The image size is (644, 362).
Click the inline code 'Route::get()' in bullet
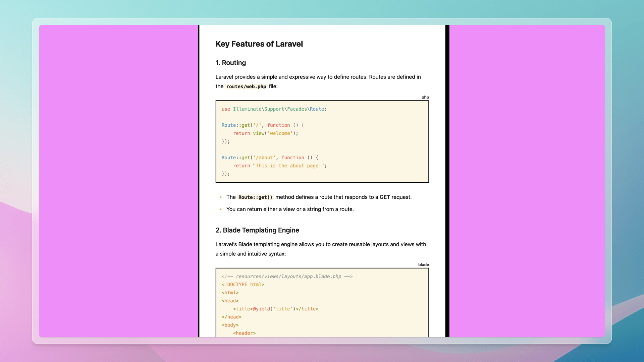pyautogui.click(x=256, y=197)
